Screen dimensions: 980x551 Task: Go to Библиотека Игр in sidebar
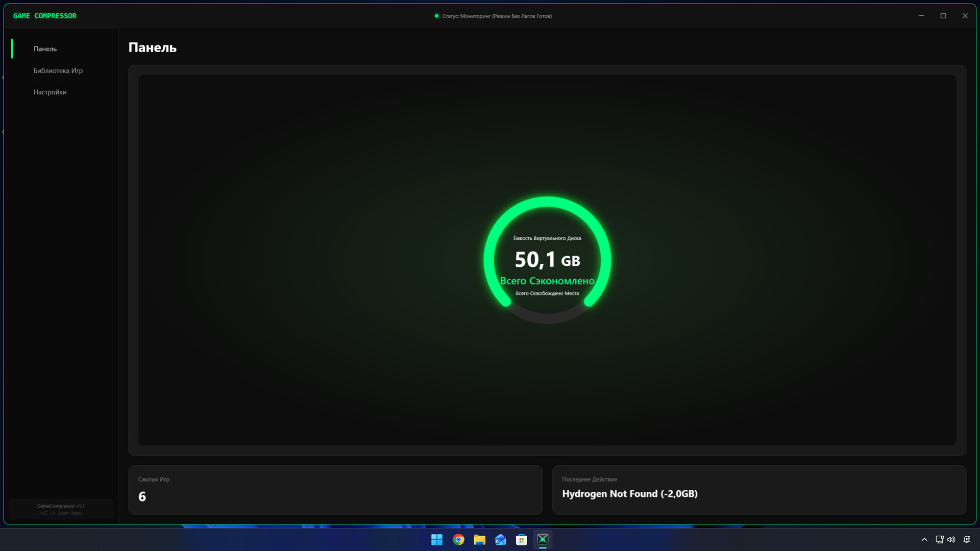(58, 70)
